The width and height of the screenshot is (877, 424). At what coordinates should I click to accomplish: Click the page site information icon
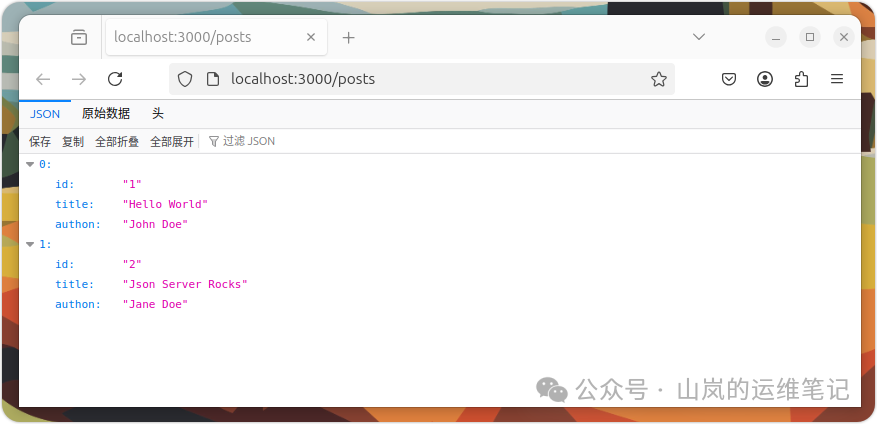213,79
